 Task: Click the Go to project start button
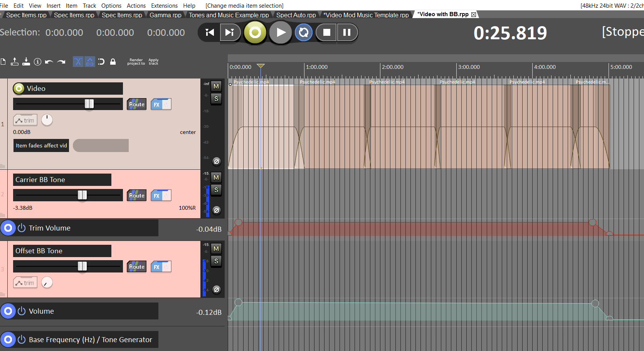[210, 33]
